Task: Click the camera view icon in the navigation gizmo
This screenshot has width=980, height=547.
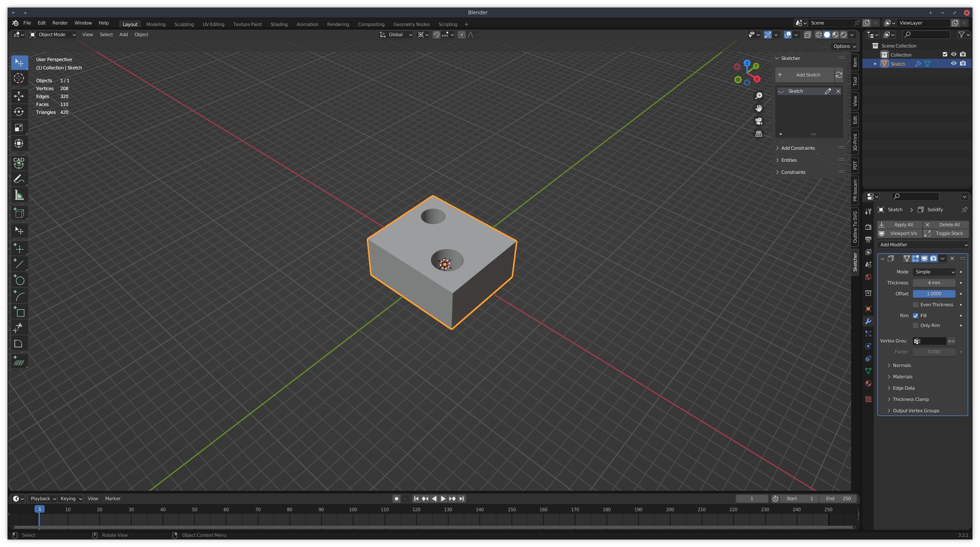Action: click(758, 121)
